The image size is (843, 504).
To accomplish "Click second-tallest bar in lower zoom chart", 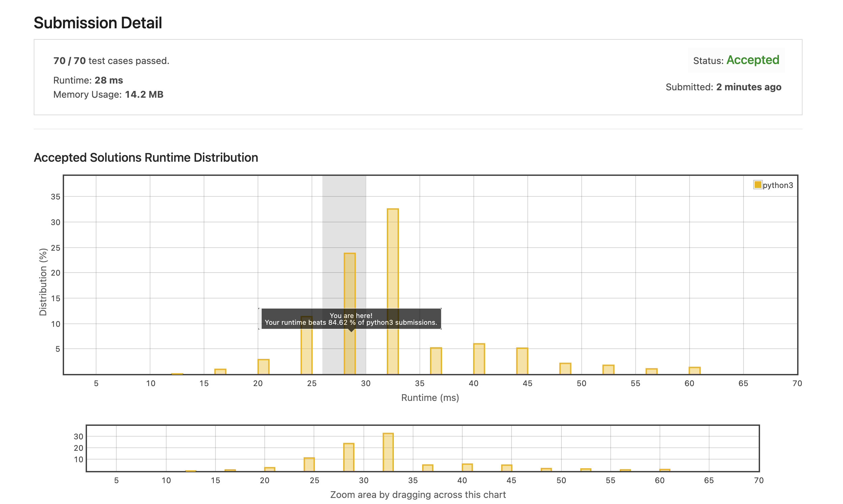I will coord(348,457).
